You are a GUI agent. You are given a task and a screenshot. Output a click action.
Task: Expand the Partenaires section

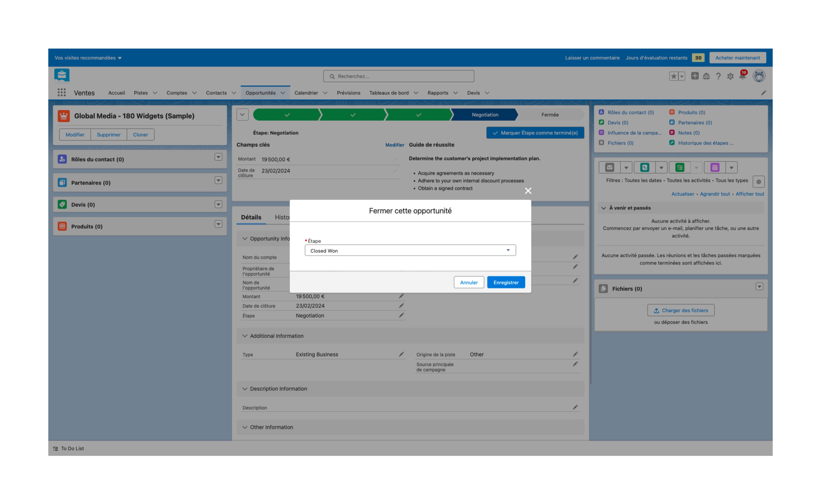point(218,182)
